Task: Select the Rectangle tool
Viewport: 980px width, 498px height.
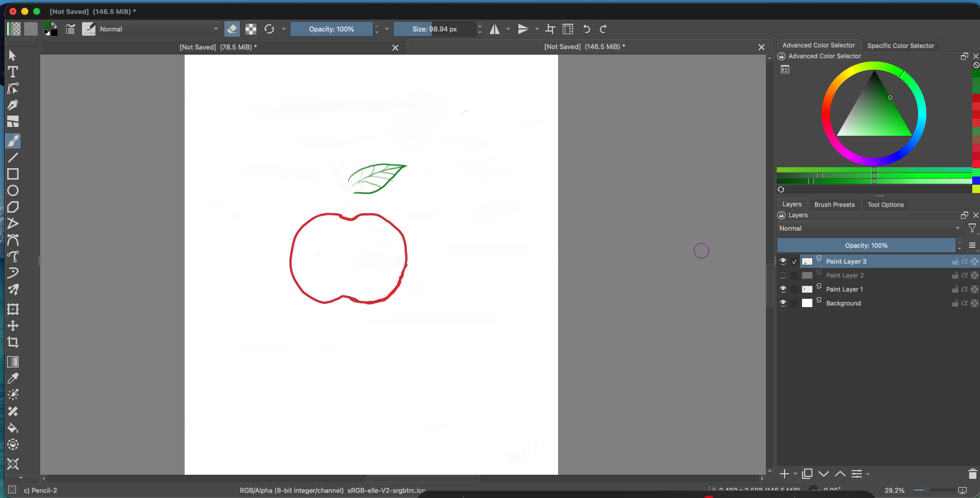Action: click(13, 174)
